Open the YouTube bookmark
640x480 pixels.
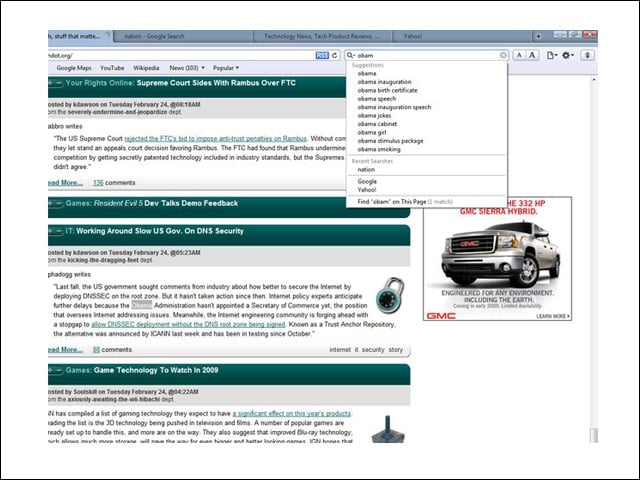click(112, 68)
